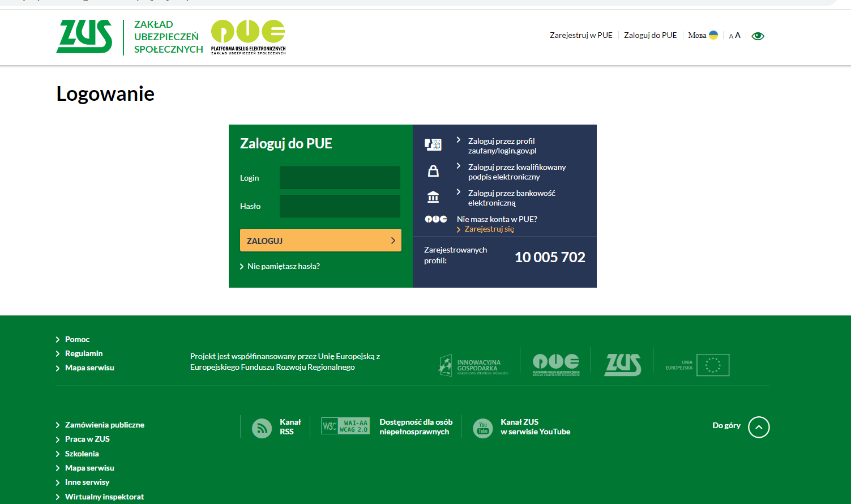Screen dimensions: 851x504
Task: Open the Ukrainian language option (Мова flag)
Action: [703, 35]
